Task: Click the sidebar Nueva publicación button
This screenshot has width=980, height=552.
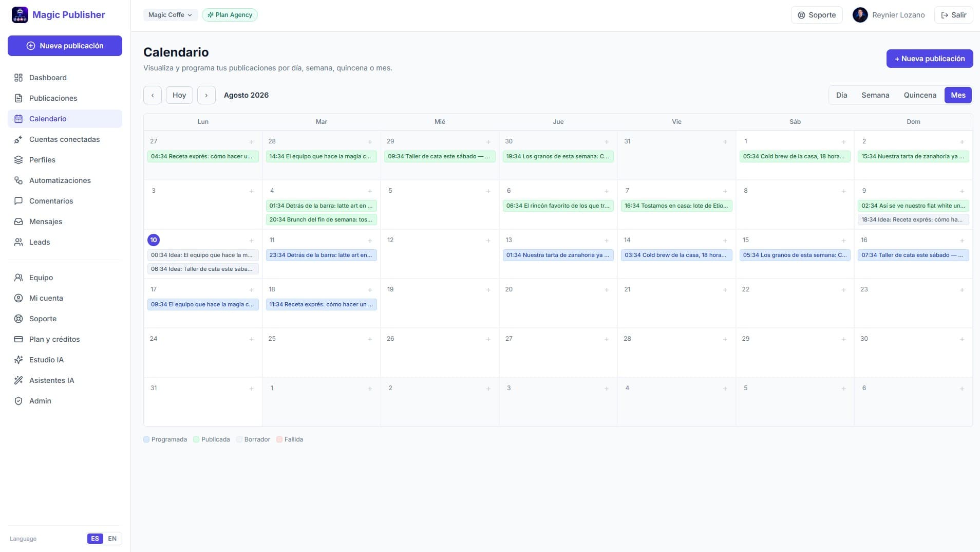Action: click(x=65, y=46)
